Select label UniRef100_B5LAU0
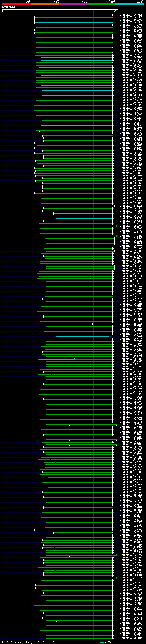This screenshot has width=146, height=644. (131, 85)
